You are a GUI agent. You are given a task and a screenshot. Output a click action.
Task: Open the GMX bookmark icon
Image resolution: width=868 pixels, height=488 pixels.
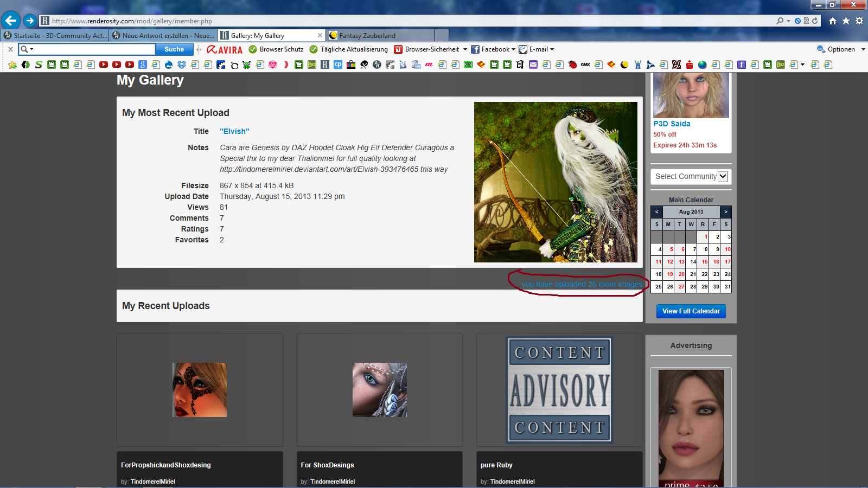pos(585,65)
